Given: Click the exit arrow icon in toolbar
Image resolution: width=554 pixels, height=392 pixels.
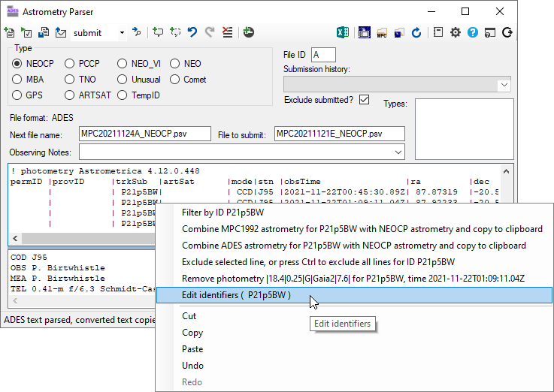Looking at the screenshot, I should point(507,33).
